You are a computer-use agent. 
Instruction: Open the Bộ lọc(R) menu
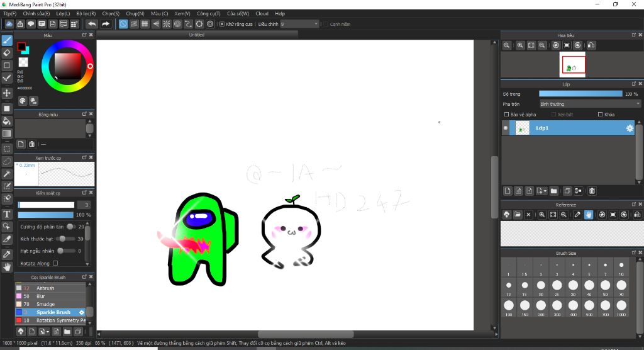(86, 14)
